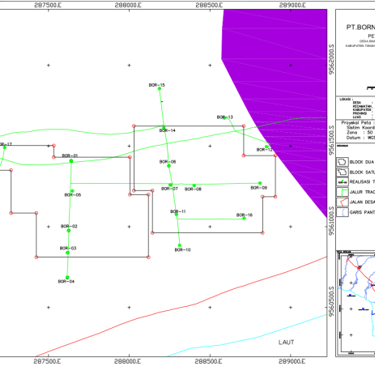Click the REALISASI legend symbol
This screenshot has width=375, height=366.
click(x=342, y=182)
